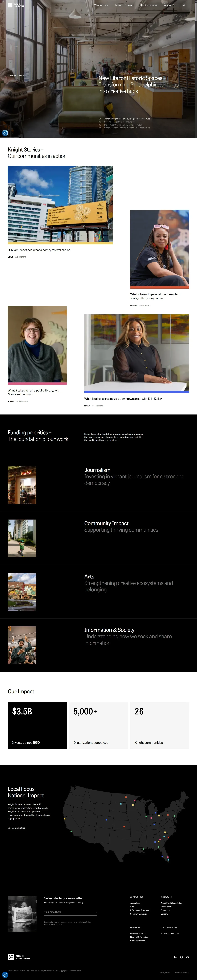Select slide 03 North Carolina's local news ecosystem

click(x=120, y=125)
